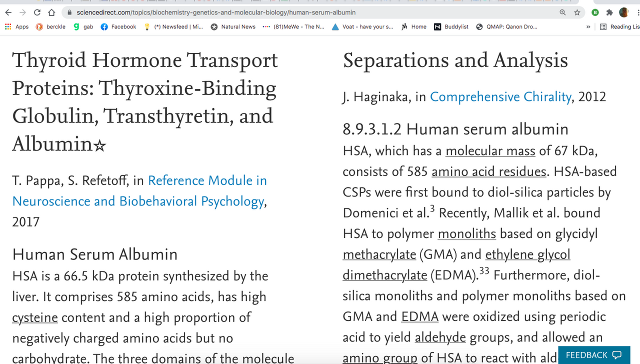
Task: Open the Natural News bookmark
Action: point(233,26)
